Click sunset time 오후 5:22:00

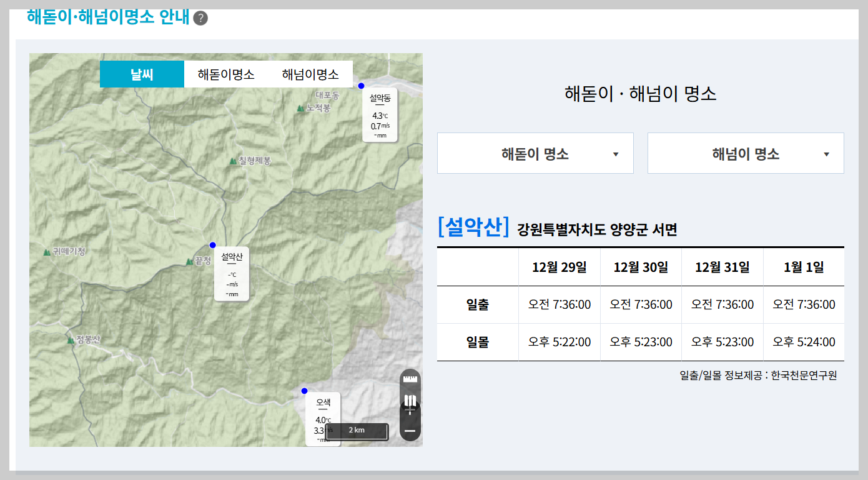point(560,342)
